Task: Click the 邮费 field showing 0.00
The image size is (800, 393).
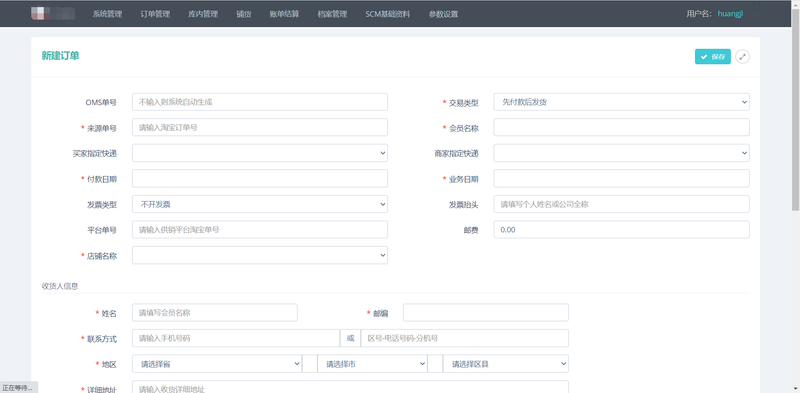Action: 621,230
